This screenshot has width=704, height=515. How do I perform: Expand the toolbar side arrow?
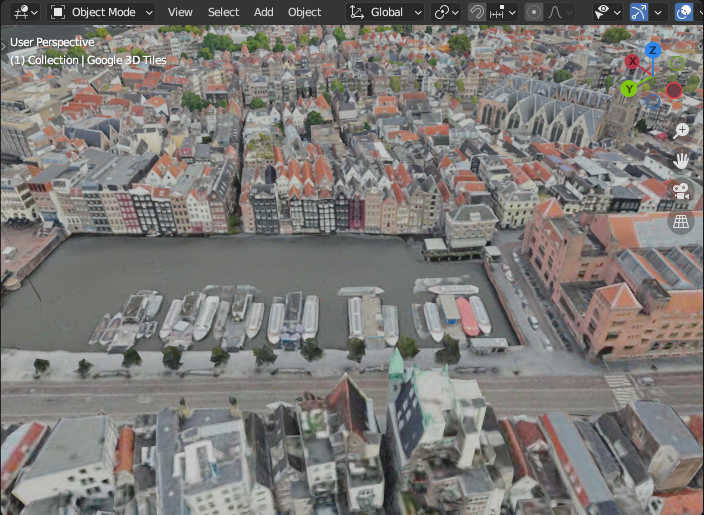click(4, 45)
